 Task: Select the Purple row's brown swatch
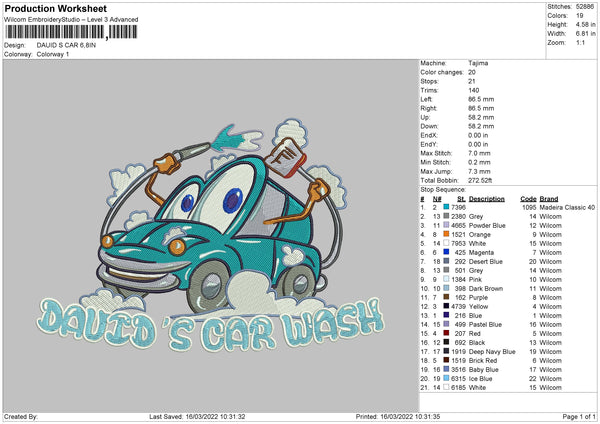pyautogui.click(x=446, y=297)
